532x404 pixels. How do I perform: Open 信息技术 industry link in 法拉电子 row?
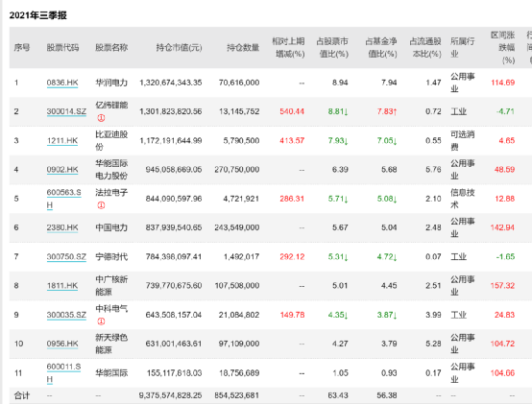coord(463,199)
